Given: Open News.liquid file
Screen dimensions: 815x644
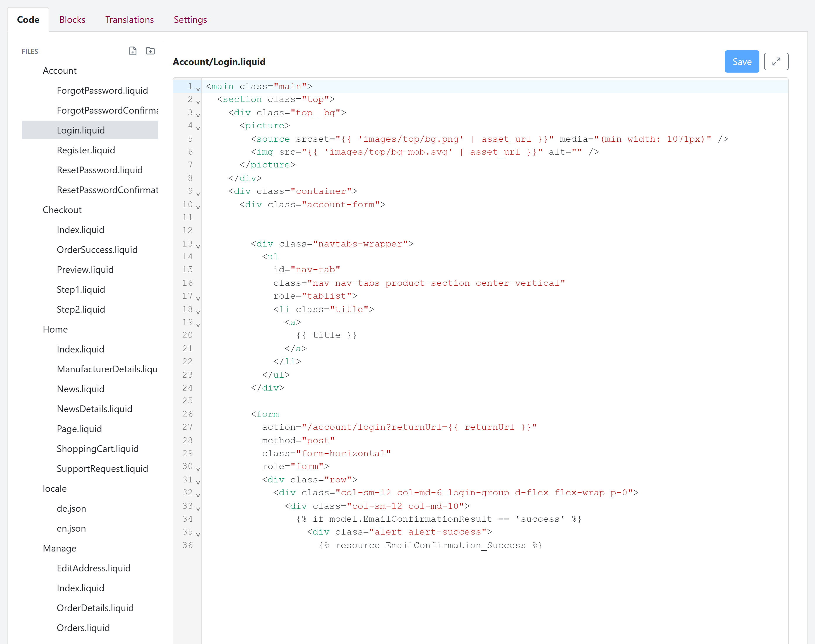Looking at the screenshot, I should (80, 389).
